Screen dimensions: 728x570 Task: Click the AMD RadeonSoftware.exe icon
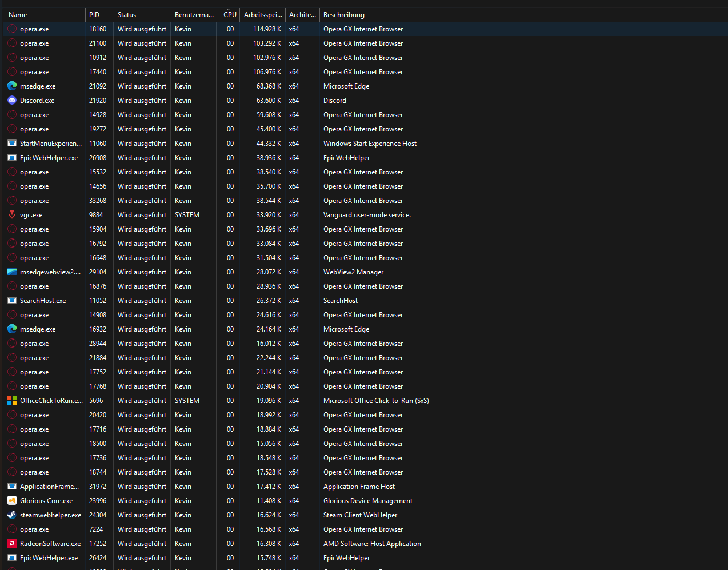(x=12, y=544)
